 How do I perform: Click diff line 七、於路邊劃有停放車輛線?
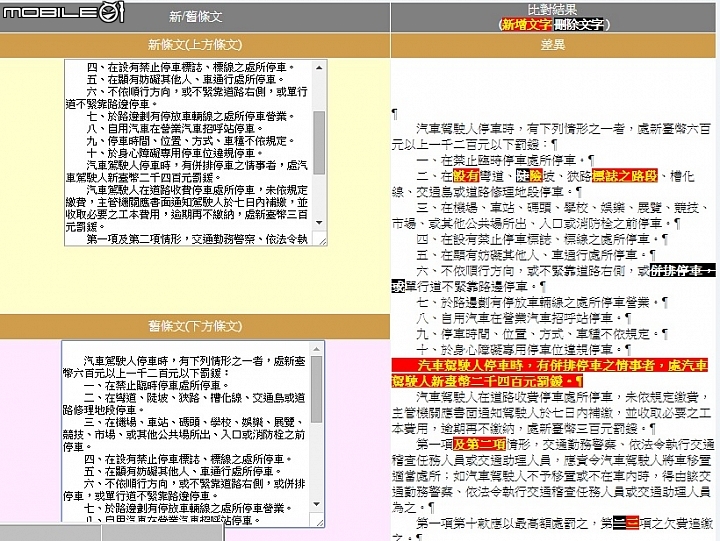pos(542,302)
